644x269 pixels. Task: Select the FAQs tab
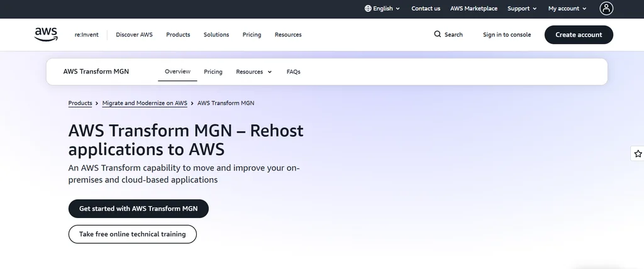(293, 72)
